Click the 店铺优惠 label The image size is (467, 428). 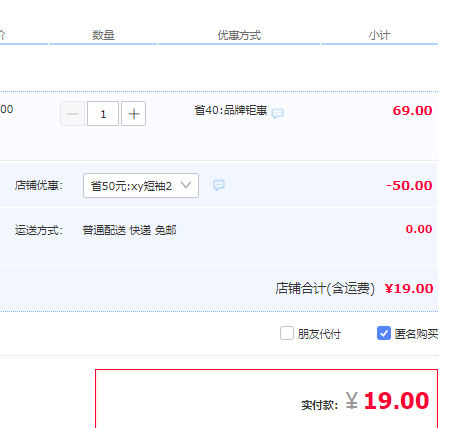pos(39,185)
